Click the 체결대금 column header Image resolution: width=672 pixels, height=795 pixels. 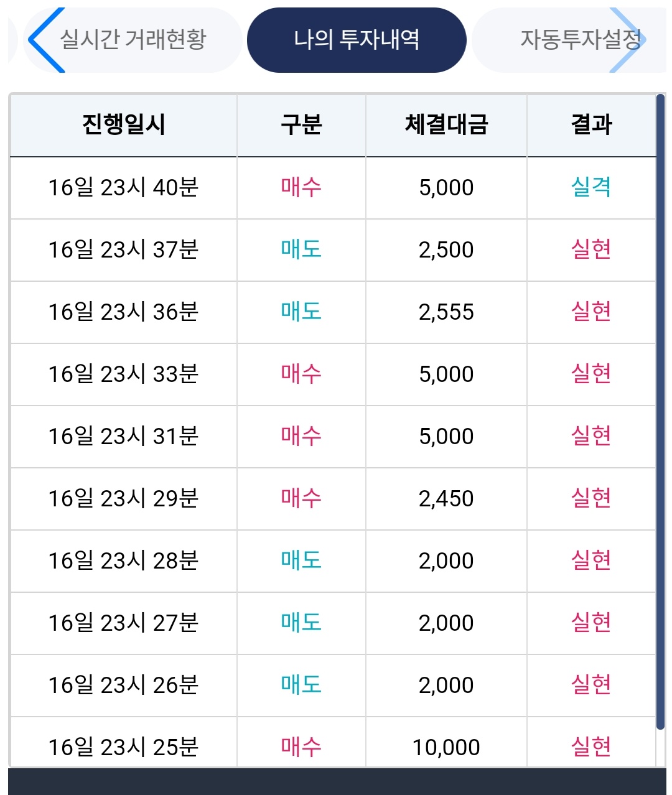pyautogui.click(x=446, y=124)
